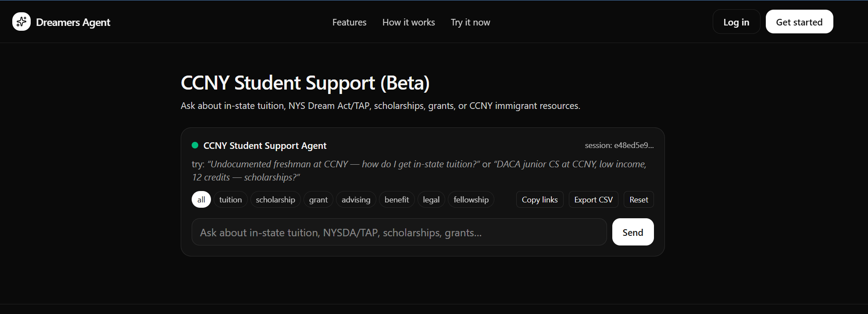The width and height of the screenshot is (868, 314).
Task: Toggle the 'tuition' filter chip
Action: click(x=230, y=199)
